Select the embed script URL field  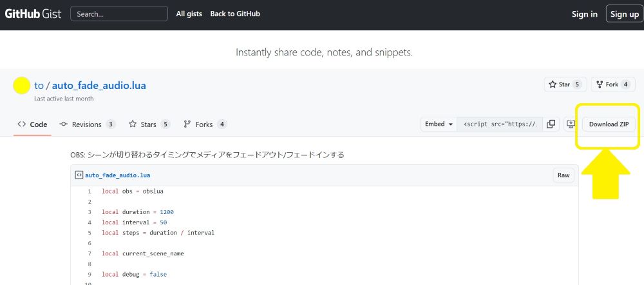(x=500, y=124)
